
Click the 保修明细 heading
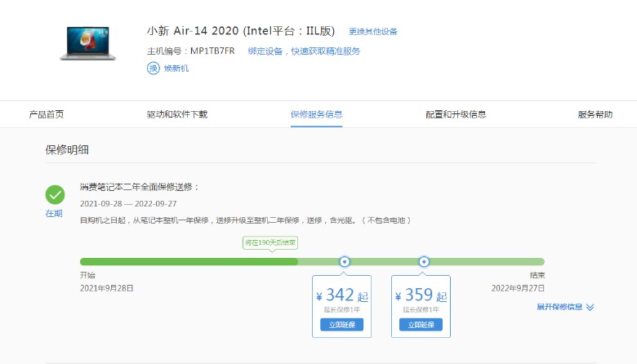click(x=67, y=149)
